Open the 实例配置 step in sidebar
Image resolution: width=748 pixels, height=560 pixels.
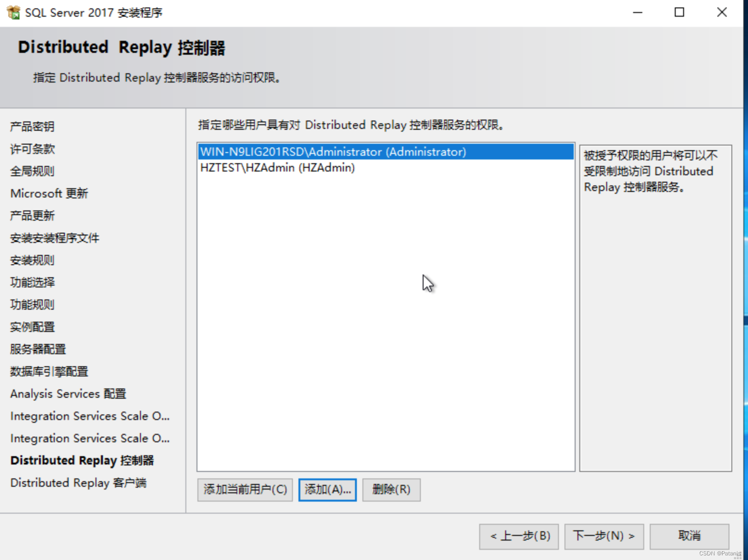32,327
